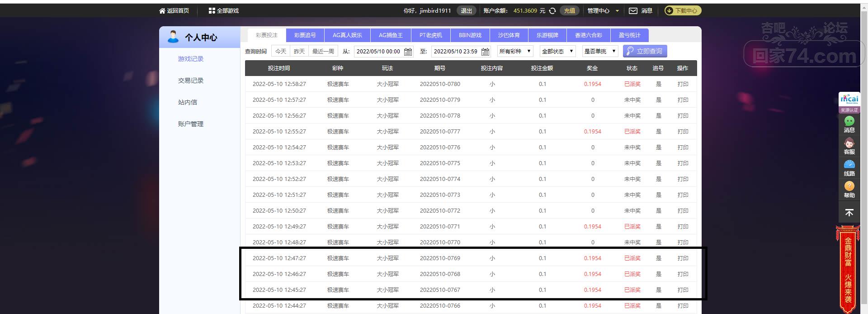Open the 全部状态 dropdown
This screenshot has width=868, height=314.
click(557, 51)
